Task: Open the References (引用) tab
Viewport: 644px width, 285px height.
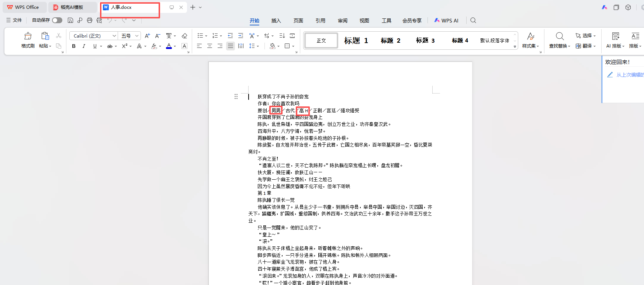Action: (x=321, y=21)
